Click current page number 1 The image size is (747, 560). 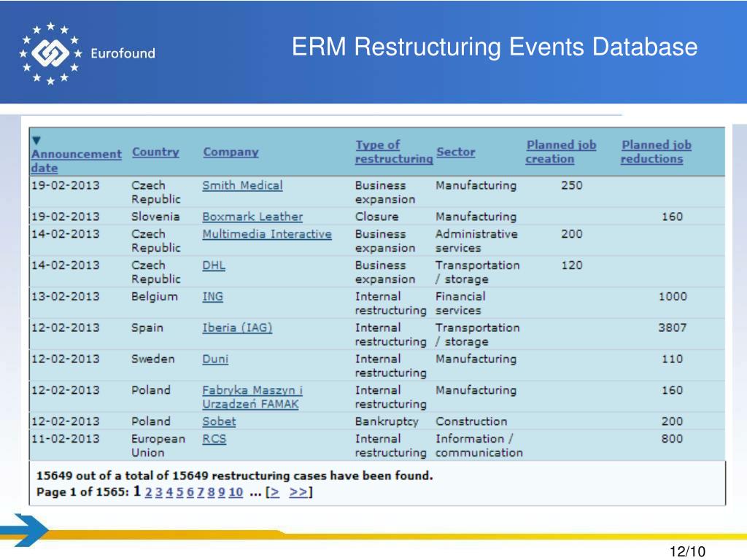click(x=136, y=491)
